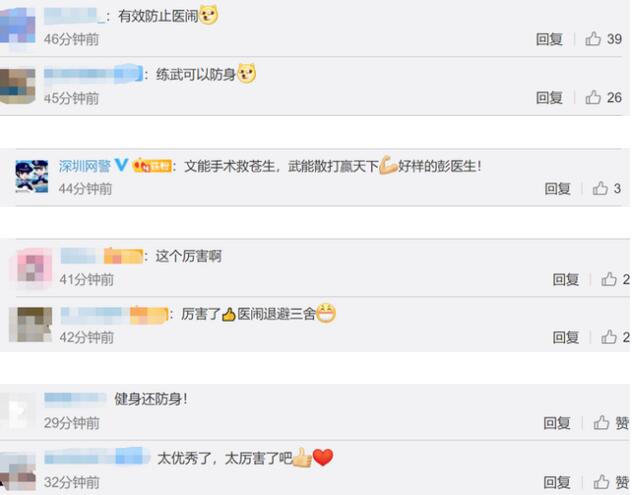The height and width of the screenshot is (495, 632).
Task: Open the pink avatar of 这个厉害啊 commenter
Action: [x=34, y=268]
